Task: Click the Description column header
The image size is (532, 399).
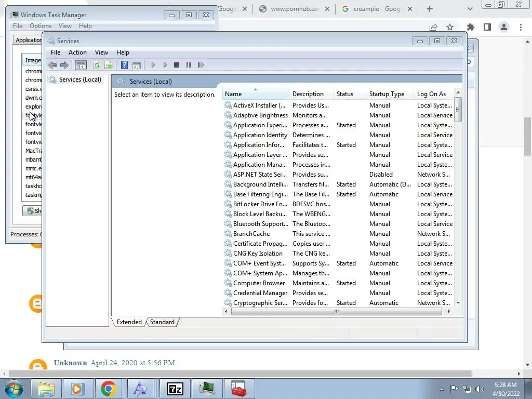Action: coord(311,94)
